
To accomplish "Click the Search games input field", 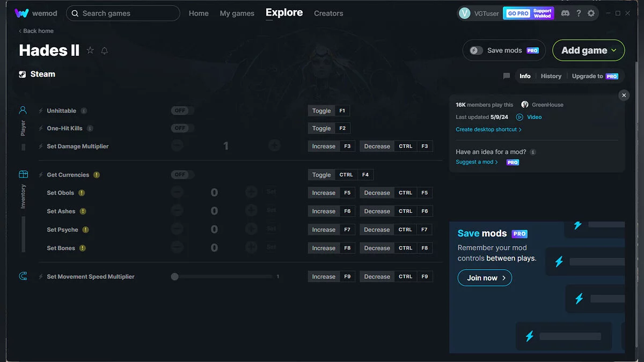I will pos(123,13).
